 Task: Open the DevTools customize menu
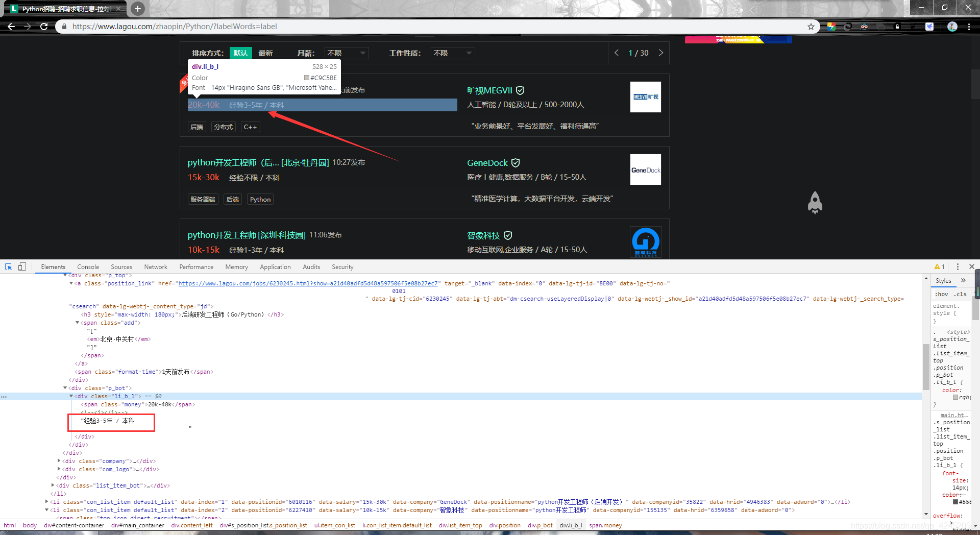958,266
